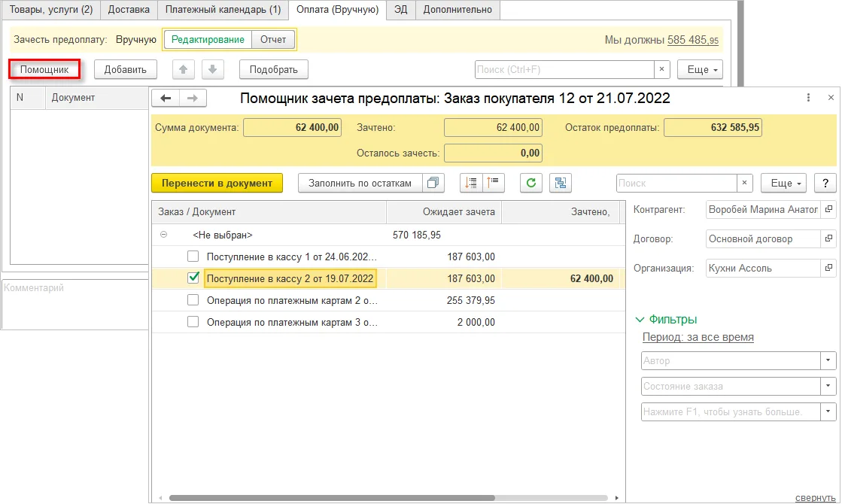
Task: Switch to Дополнительно tab
Action: pos(457,10)
